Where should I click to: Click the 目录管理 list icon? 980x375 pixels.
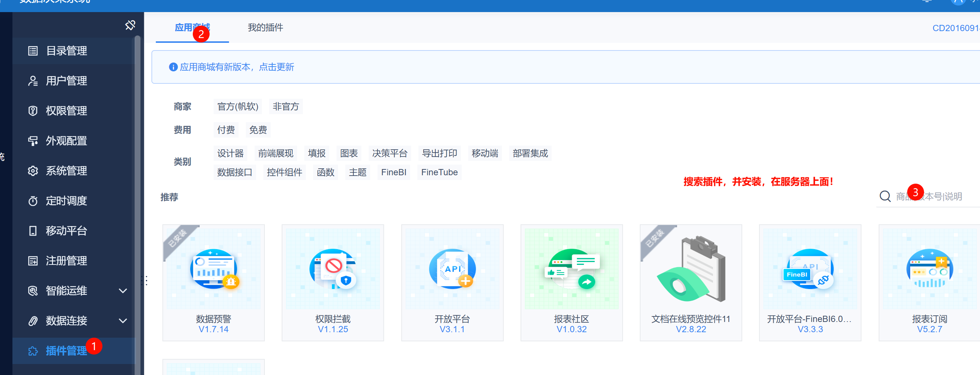tap(33, 51)
